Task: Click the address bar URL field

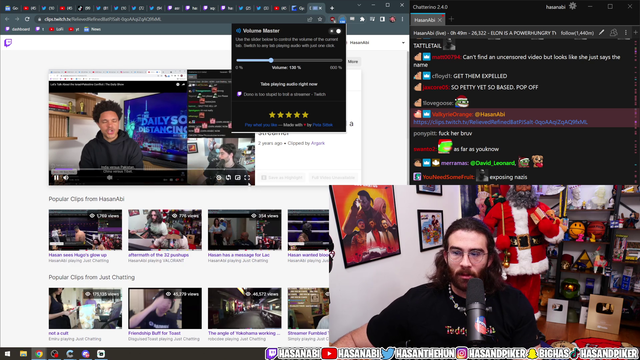Action: point(171,19)
